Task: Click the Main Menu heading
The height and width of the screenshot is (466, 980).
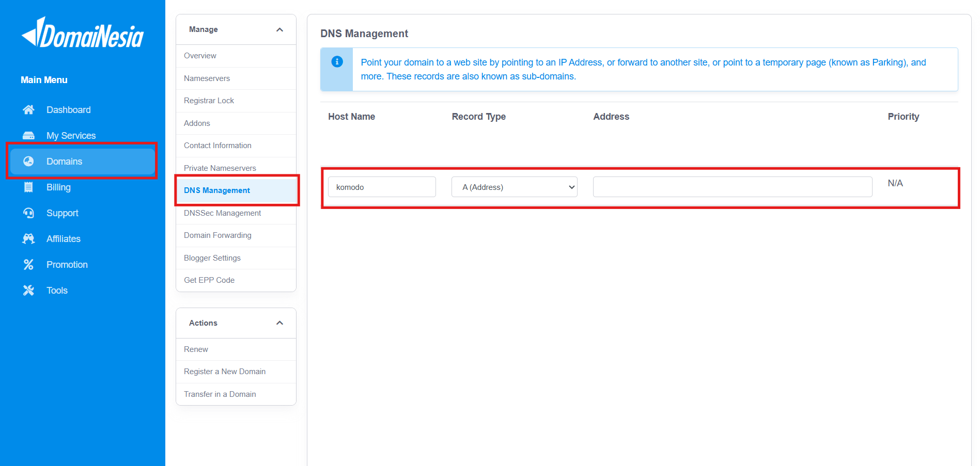Action: pos(44,80)
